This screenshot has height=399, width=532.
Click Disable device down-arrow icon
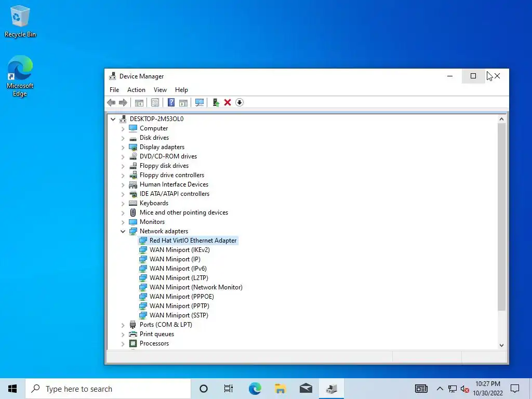coord(240,102)
